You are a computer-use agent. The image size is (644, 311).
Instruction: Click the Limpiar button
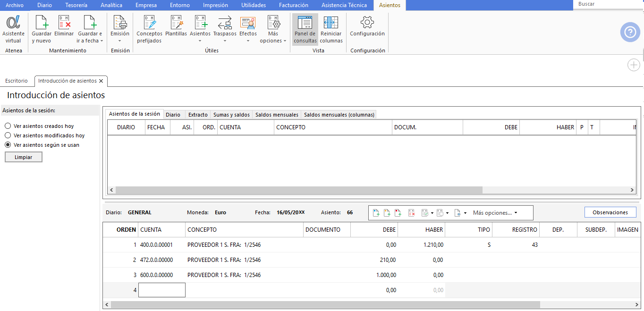[x=24, y=157]
